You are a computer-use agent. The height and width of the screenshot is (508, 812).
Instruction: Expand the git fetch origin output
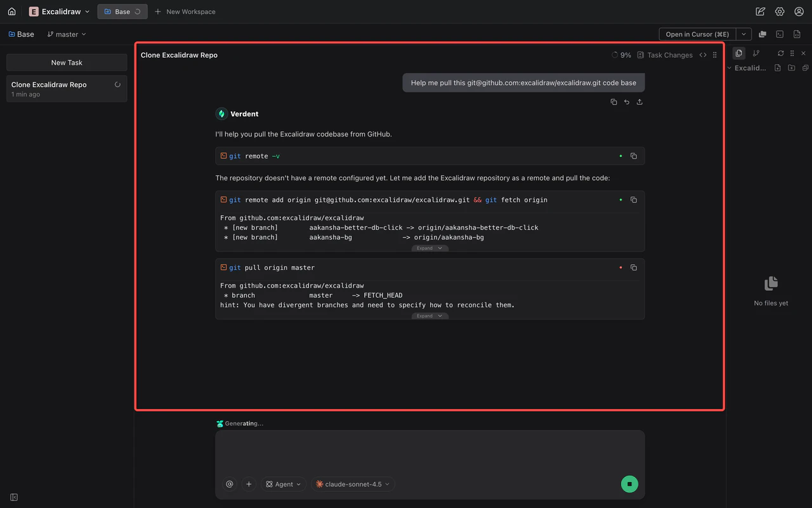[429, 248]
